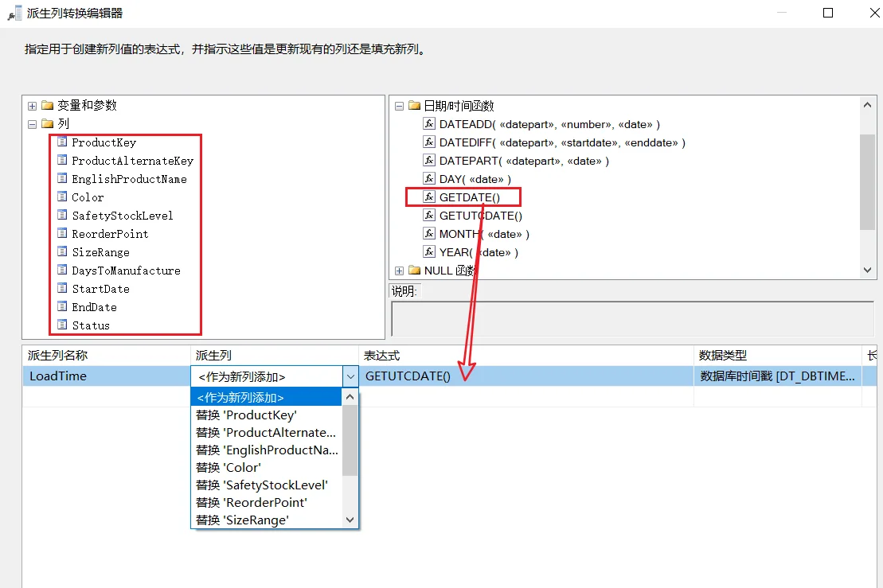
Task: Click the up arrow of the function tree scrollbar
Action: point(867,105)
